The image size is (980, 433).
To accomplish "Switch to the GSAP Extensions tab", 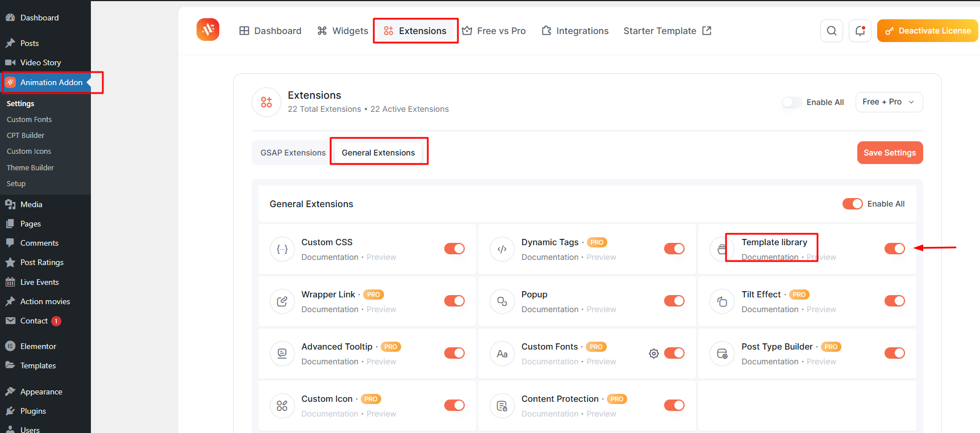I will click(x=293, y=153).
